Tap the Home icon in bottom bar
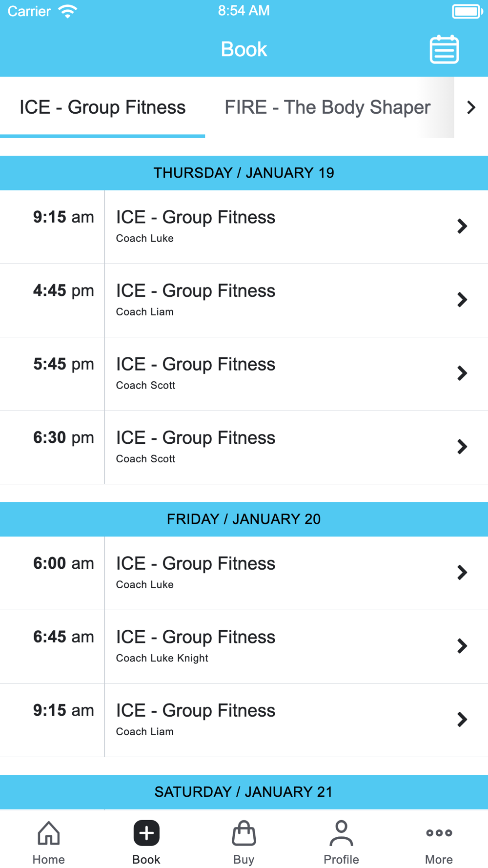This screenshot has height=868, width=488. (x=49, y=833)
